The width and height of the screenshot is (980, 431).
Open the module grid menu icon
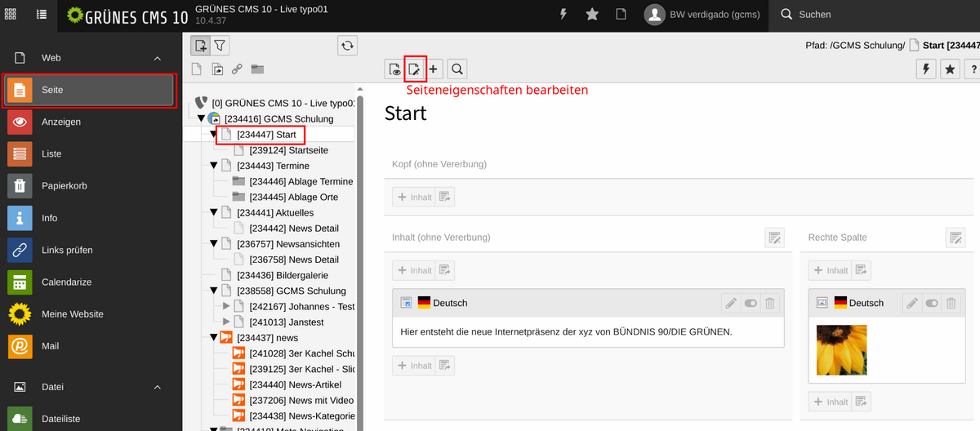[11, 14]
